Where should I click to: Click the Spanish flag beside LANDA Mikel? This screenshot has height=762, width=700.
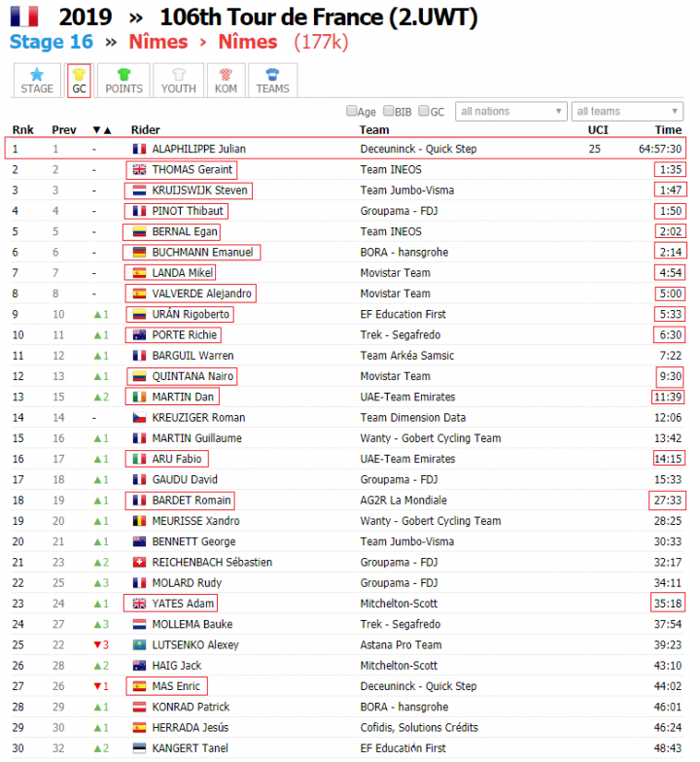pyautogui.click(x=140, y=273)
